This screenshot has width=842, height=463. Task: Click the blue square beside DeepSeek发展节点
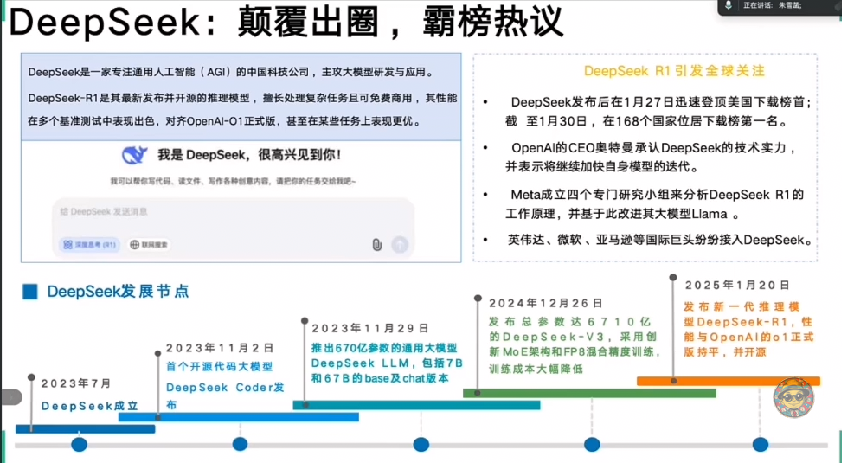(x=30, y=292)
